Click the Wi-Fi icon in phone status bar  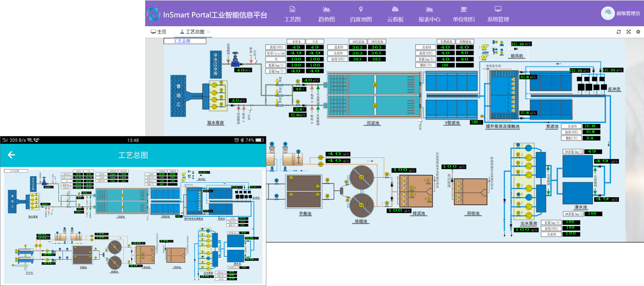[30, 140]
